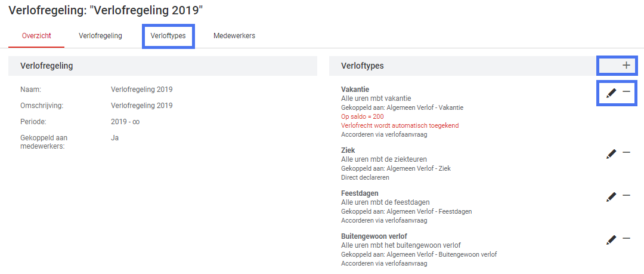Remove Feestdagen with the minus icon
Viewport: 644px width, 274px height.
point(626,195)
